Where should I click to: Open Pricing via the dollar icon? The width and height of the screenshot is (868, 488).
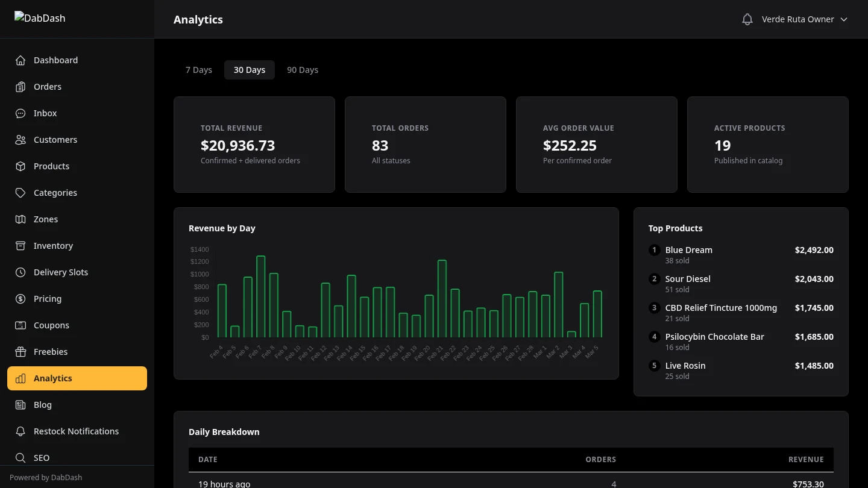pyautogui.click(x=20, y=298)
